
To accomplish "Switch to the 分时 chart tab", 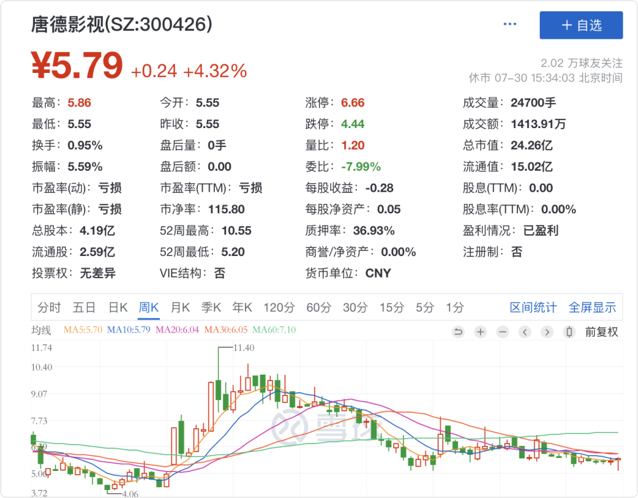I will [49, 308].
